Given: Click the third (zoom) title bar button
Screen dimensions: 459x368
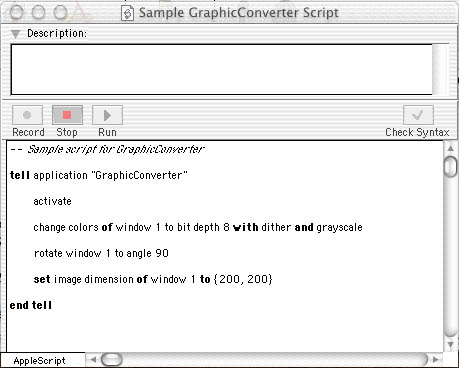Looking at the screenshot, I should [60, 13].
